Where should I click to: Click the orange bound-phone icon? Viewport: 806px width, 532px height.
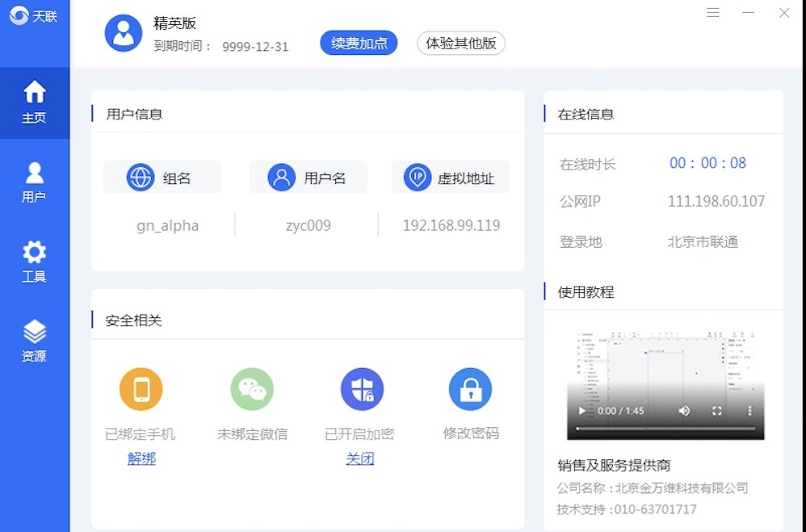coord(141,389)
